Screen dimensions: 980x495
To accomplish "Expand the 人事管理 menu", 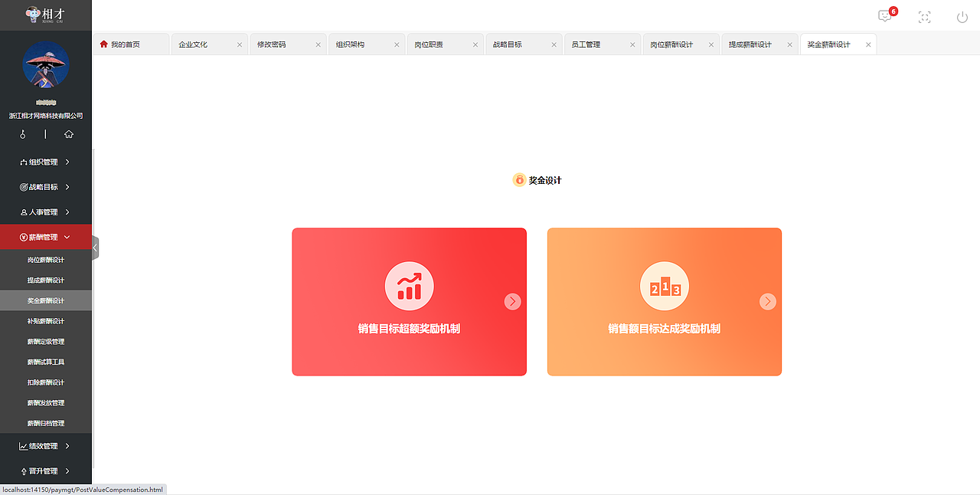I will pos(46,212).
